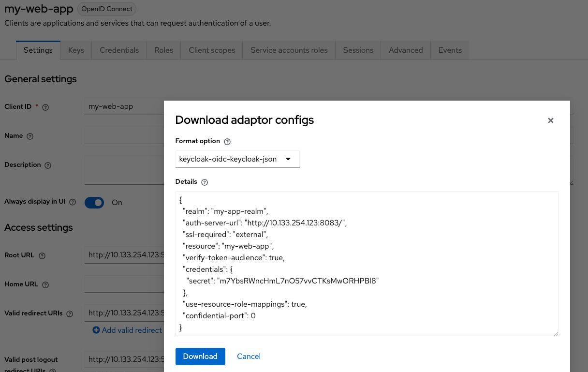
Task: Open the Keys tab
Action: 76,50
